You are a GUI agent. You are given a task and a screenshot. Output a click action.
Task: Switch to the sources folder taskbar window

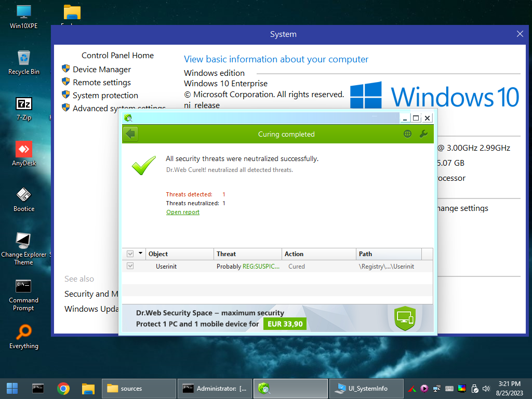(x=139, y=389)
